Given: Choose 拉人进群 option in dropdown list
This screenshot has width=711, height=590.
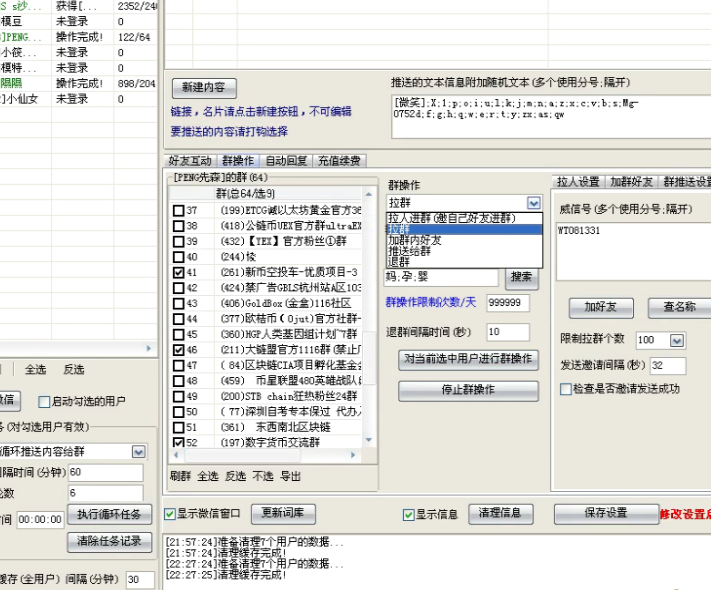Looking at the screenshot, I should [x=464, y=218].
